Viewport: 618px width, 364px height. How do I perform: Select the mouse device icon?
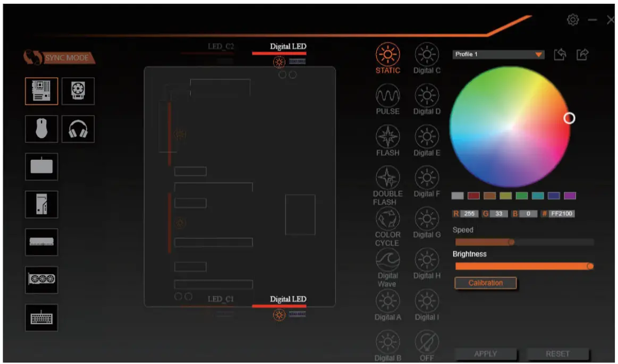(x=41, y=129)
